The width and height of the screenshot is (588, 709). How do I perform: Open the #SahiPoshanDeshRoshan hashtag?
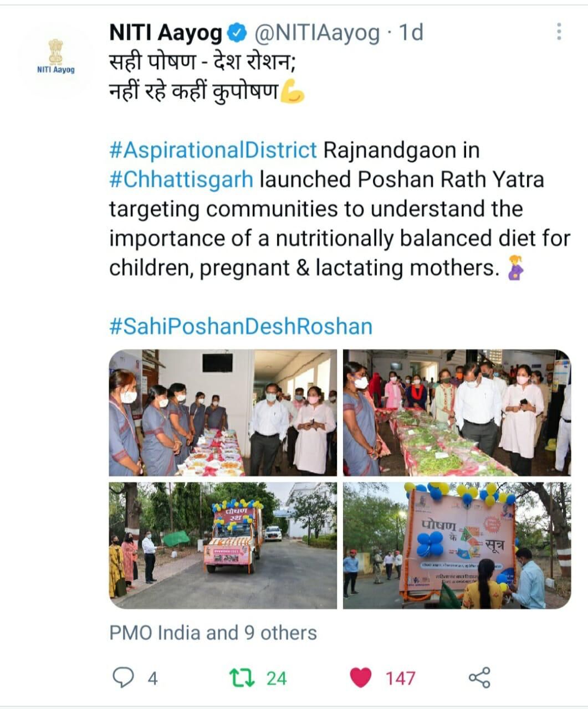tap(241, 326)
